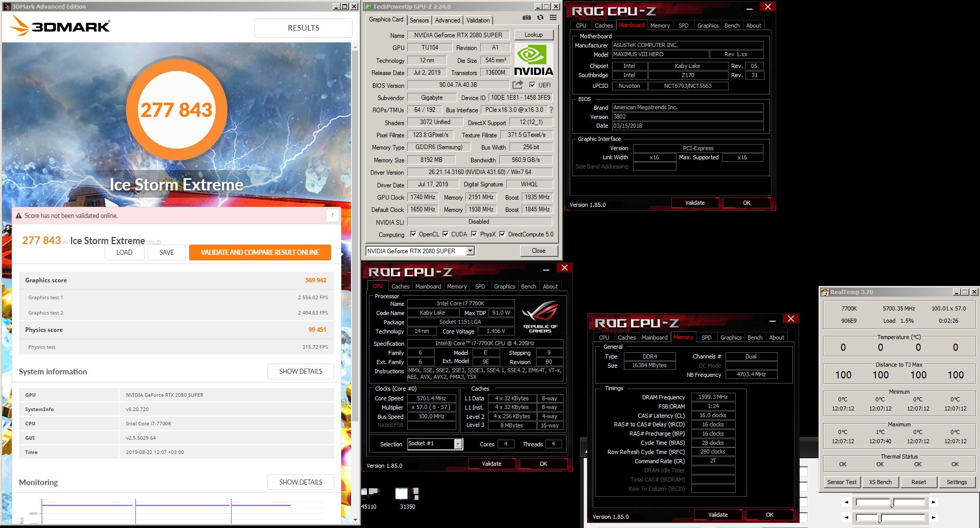The width and height of the screenshot is (980, 528).
Task: Click the warning triangle icon beside validation message
Action: point(19,216)
